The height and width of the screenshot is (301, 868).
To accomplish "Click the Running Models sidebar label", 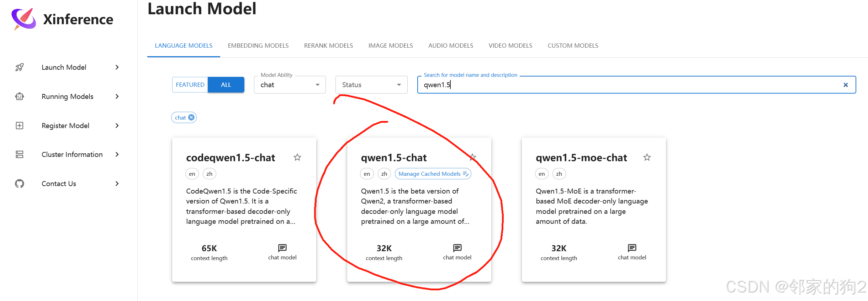I will (68, 96).
